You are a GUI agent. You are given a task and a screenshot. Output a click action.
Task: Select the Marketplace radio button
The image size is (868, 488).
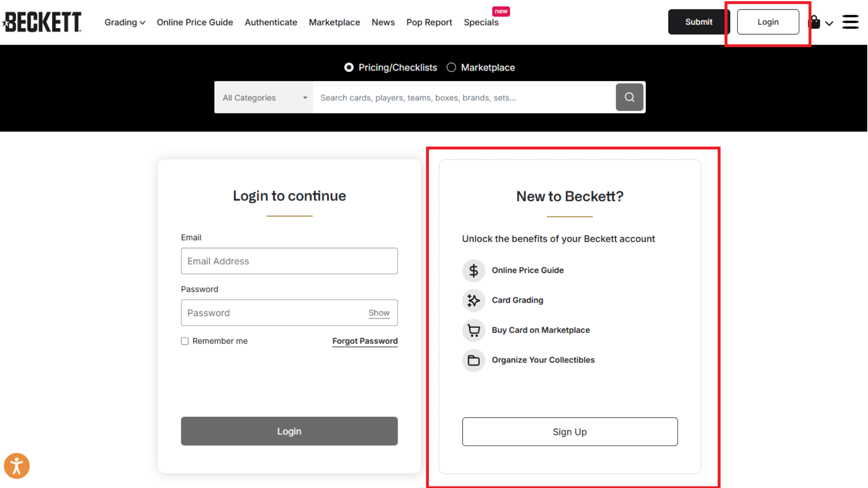coord(451,67)
